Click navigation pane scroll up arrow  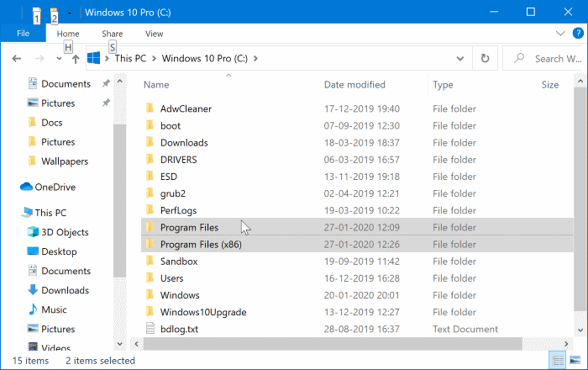click(x=119, y=81)
